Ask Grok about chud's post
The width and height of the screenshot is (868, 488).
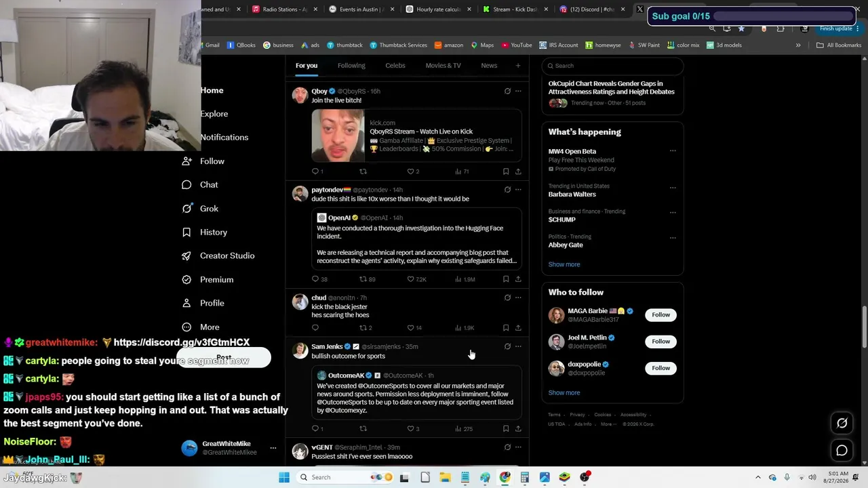[x=507, y=298]
